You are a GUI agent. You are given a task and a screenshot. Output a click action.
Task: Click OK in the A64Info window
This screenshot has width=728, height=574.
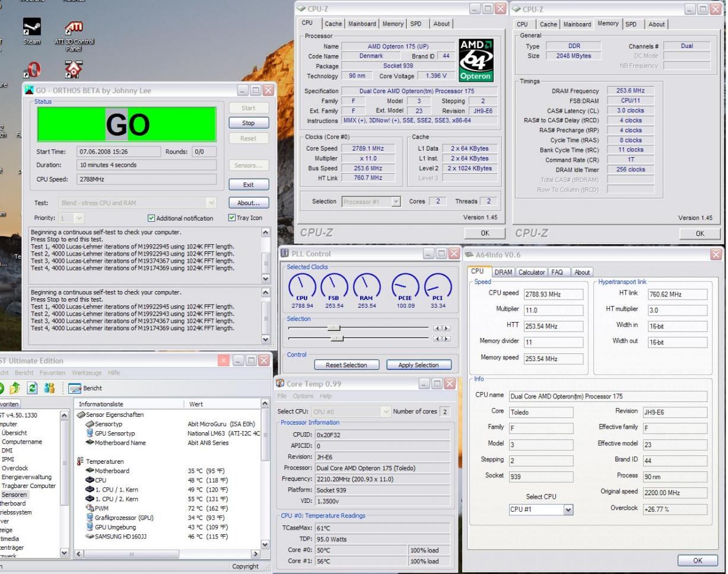click(697, 560)
